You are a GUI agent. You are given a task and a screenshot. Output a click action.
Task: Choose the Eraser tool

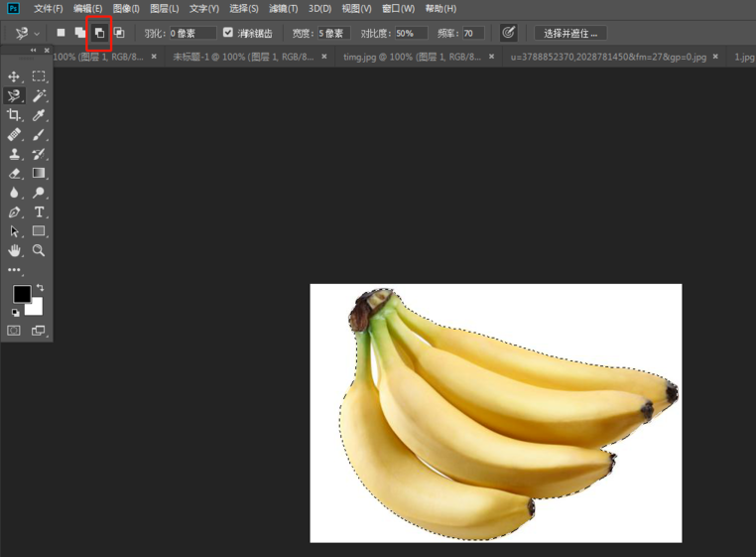(x=14, y=173)
